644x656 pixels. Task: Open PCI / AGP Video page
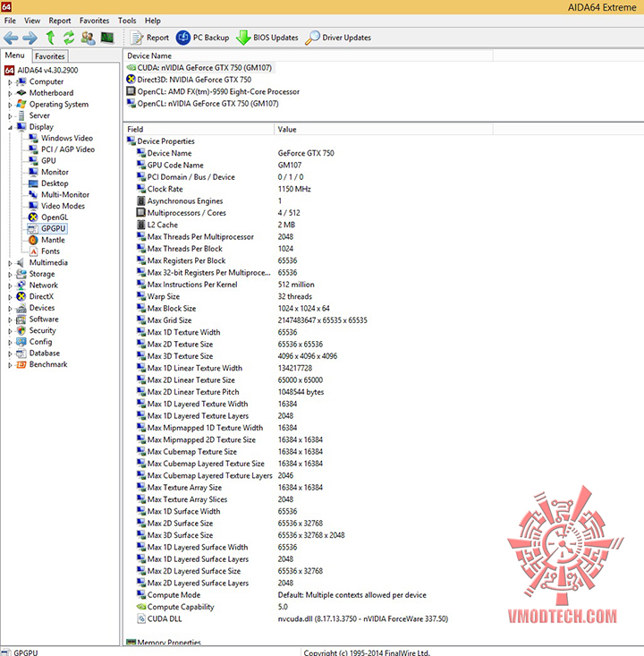(x=62, y=149)
